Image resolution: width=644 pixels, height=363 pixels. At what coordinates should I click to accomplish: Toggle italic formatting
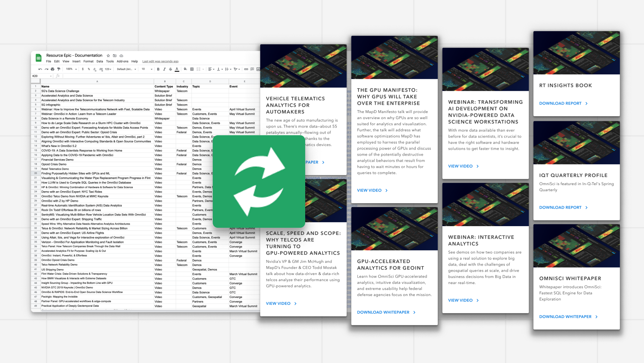click(164, 69)
